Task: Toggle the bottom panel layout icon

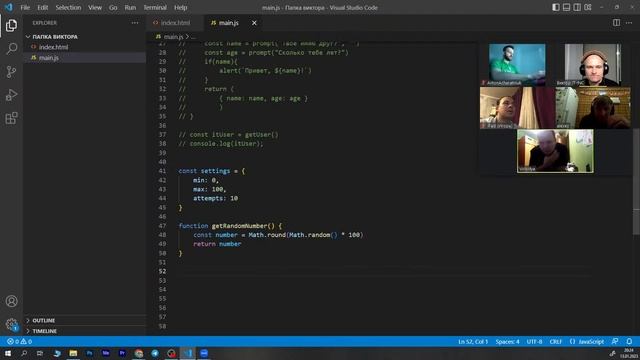Action: pyautogui.click(x=567, y=7)
